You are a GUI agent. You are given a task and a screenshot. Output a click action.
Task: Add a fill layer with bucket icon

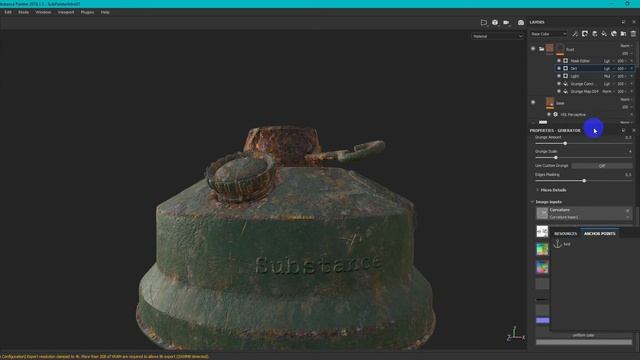tap(604, 34)
